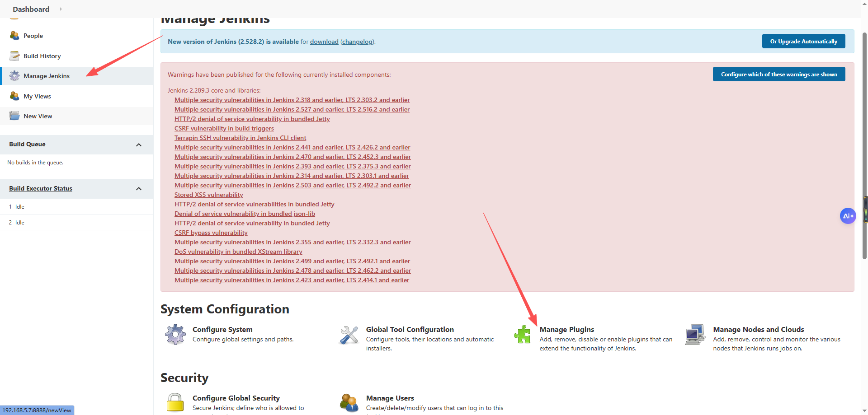
Task: Open warning for Jenkins 2.314 and earlier
Action: coord(292,176)
